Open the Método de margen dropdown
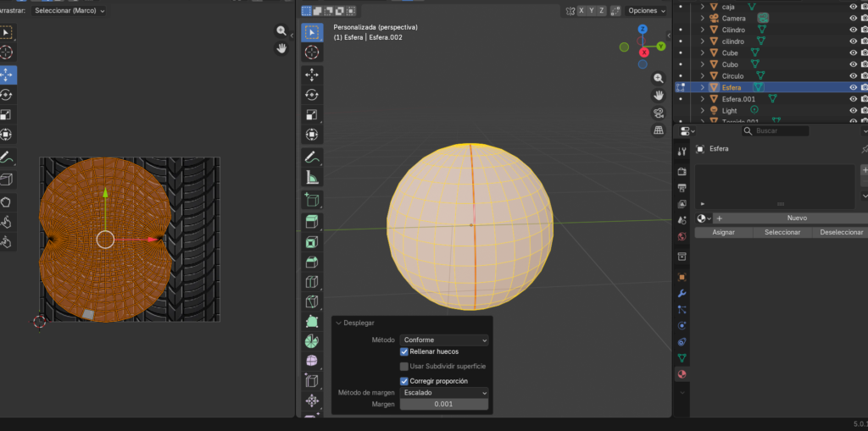This screenshot has height=431, width=868. 444,393
